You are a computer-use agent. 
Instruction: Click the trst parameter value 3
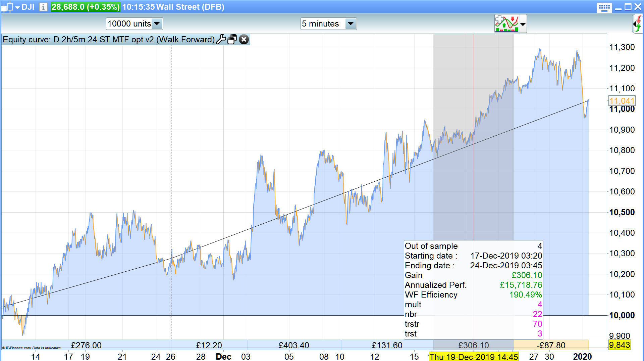pyautogui.click(x=540, y=334)
